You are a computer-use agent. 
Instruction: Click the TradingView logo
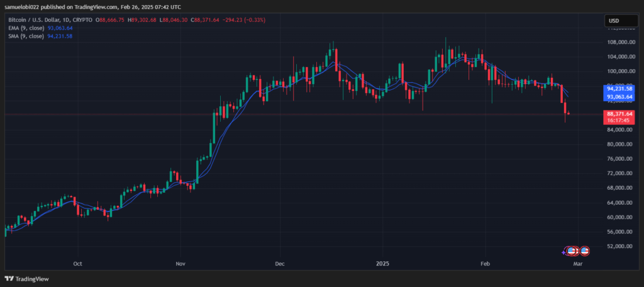pos(27,279)
